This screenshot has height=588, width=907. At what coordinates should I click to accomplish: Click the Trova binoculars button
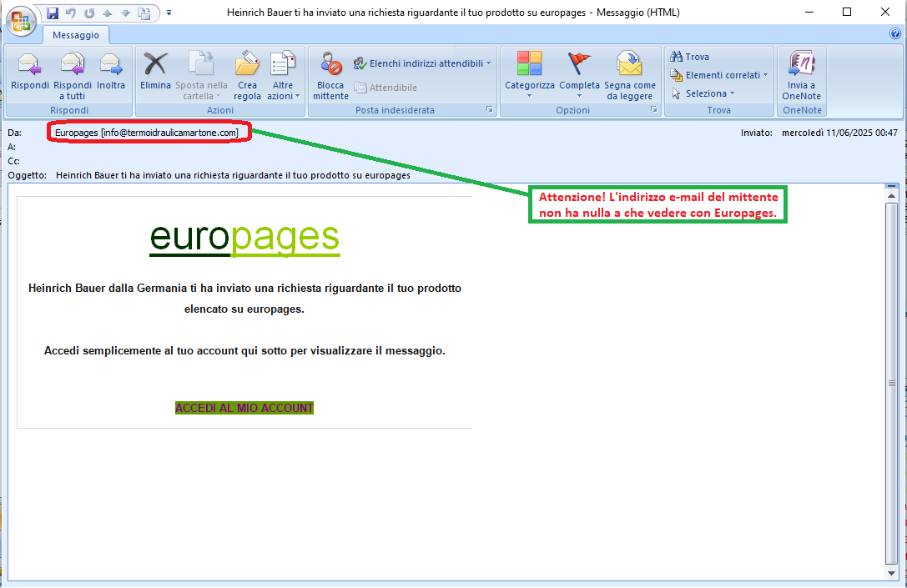click(689, 57)
